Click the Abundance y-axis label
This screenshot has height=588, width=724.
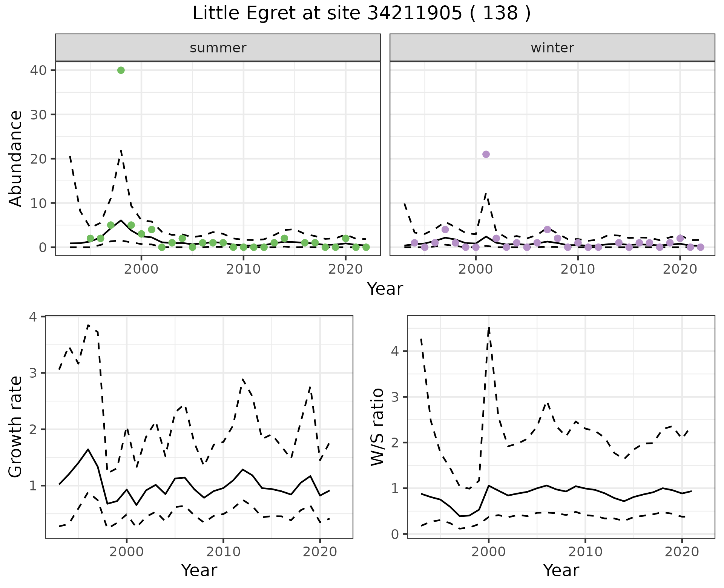tap(16, 159)
